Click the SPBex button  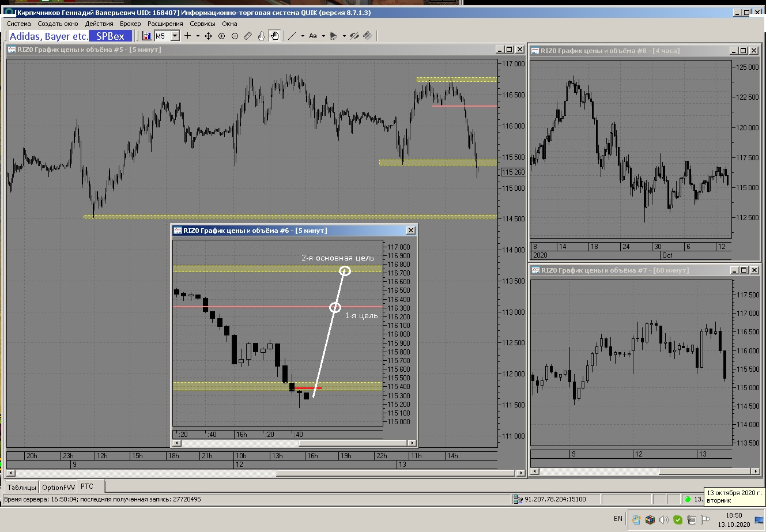[x=110, y=36]
